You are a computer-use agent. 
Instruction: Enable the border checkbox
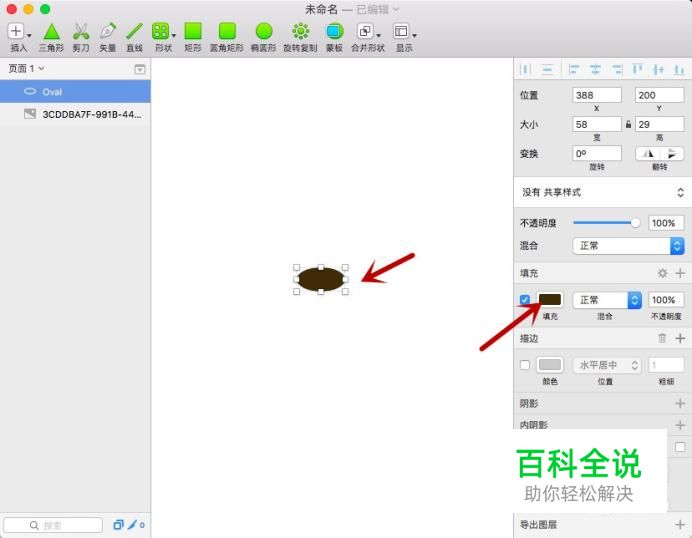tap(525, 365)
